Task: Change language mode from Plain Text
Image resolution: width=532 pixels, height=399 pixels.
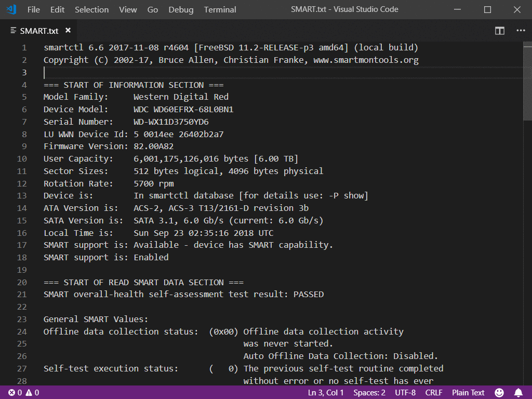Action: pos(468,393)
